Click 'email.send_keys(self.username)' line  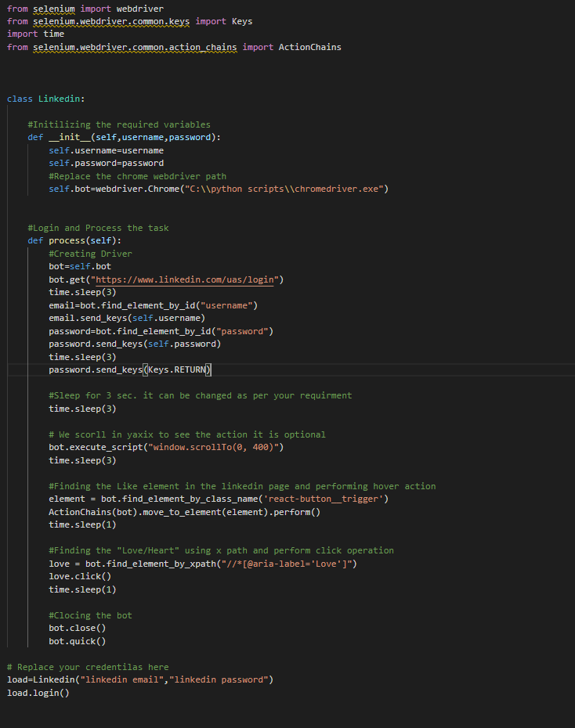pos(127,318)
